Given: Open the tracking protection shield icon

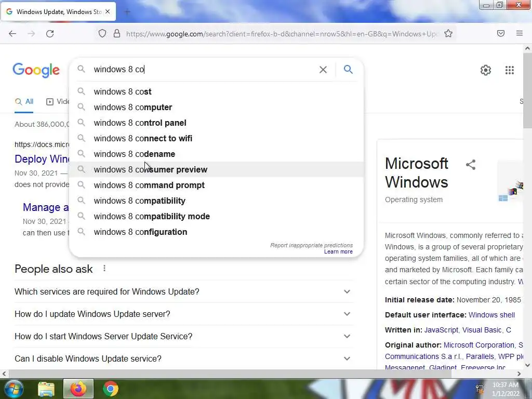Looking at the screenshot, I should coord(102,33).
